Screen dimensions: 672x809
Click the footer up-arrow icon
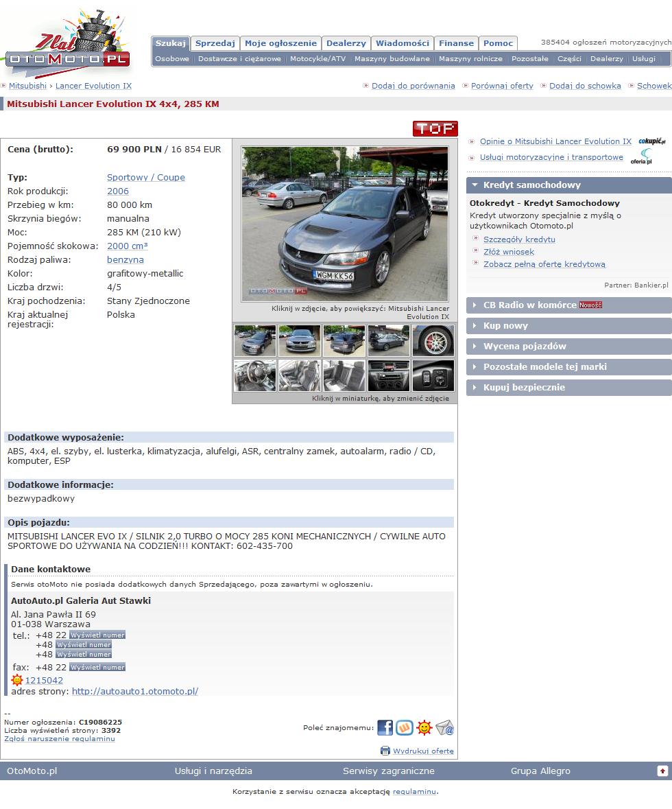tap(662, 771)
